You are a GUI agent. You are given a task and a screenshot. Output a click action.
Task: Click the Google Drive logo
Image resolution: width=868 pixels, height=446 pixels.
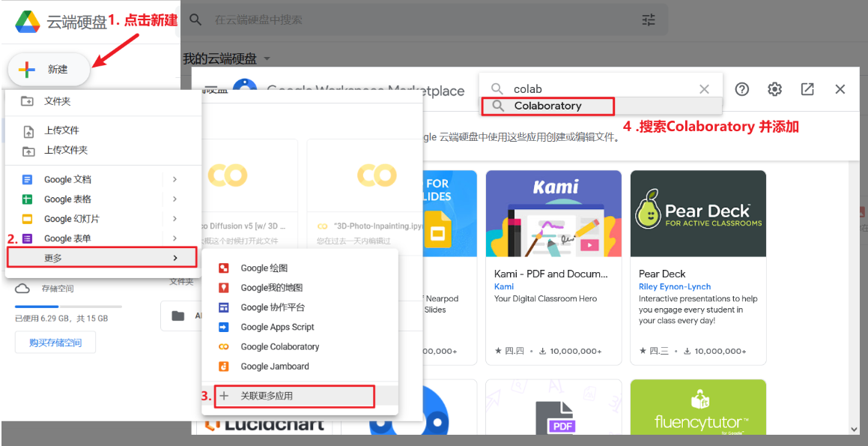point(27,22)
